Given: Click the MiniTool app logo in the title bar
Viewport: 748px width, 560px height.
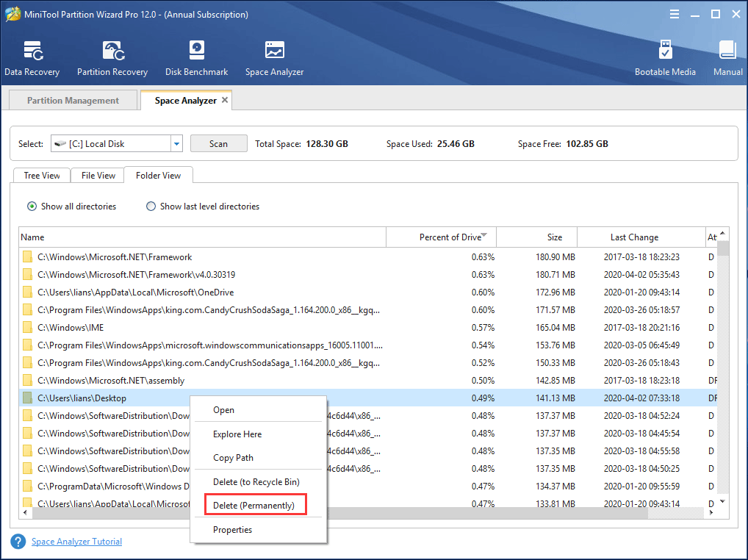Looking at the screenshot, I should (12, 14).
